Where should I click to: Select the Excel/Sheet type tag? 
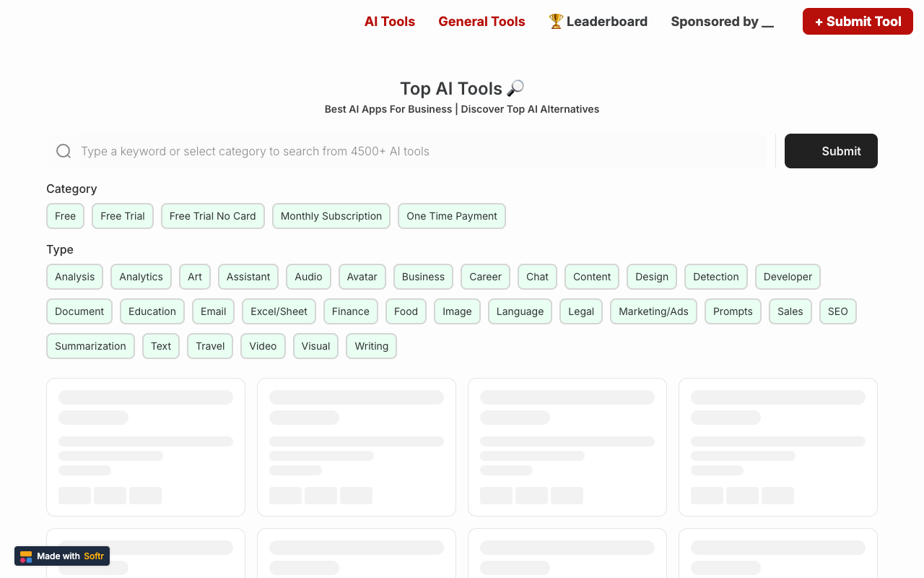279,311
